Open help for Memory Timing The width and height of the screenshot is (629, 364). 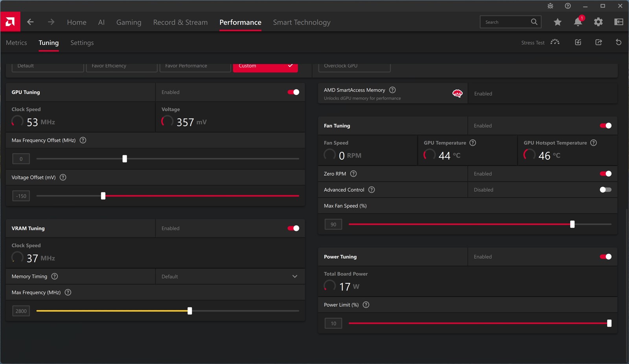tap(55, 276)
